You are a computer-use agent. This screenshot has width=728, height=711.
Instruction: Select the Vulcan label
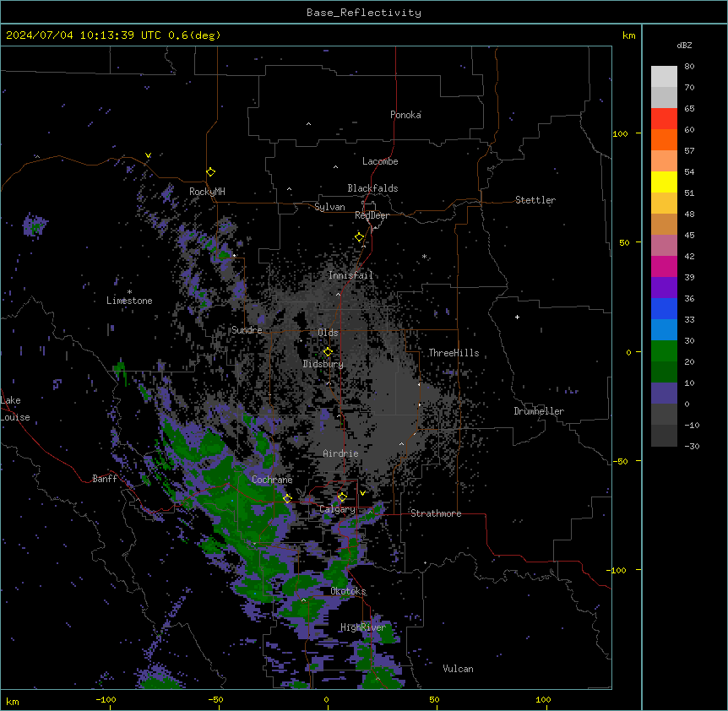(x=459, y=669)
